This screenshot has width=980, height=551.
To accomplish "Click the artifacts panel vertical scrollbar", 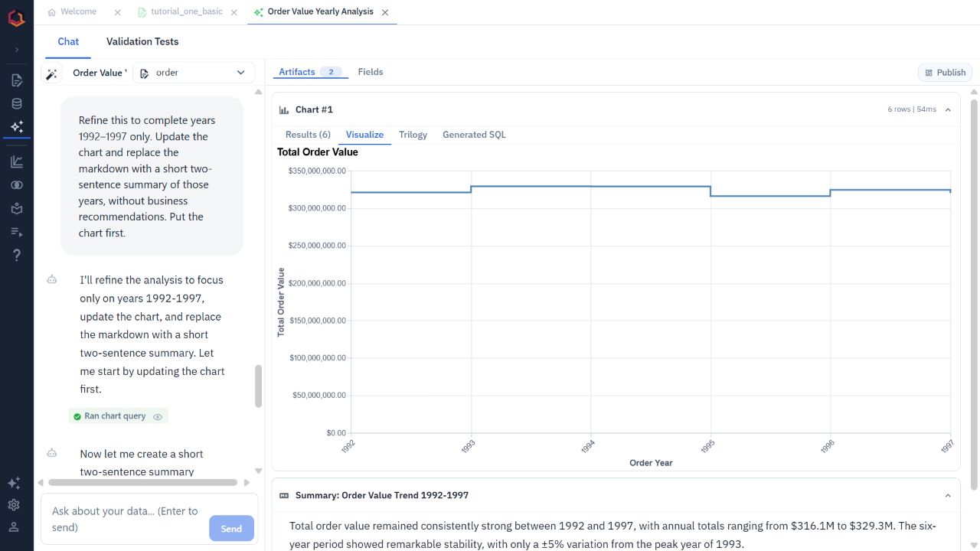I will click(x=974, y=295).
